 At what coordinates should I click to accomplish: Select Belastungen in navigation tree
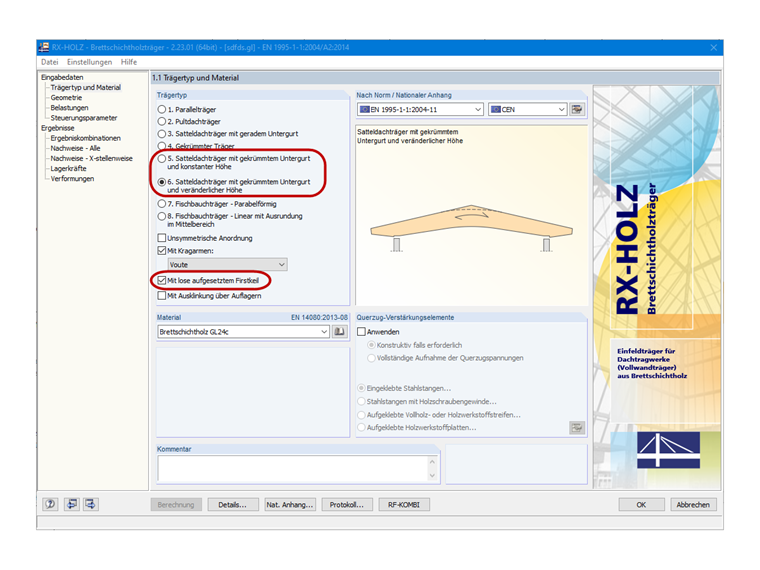pos(69,108)
